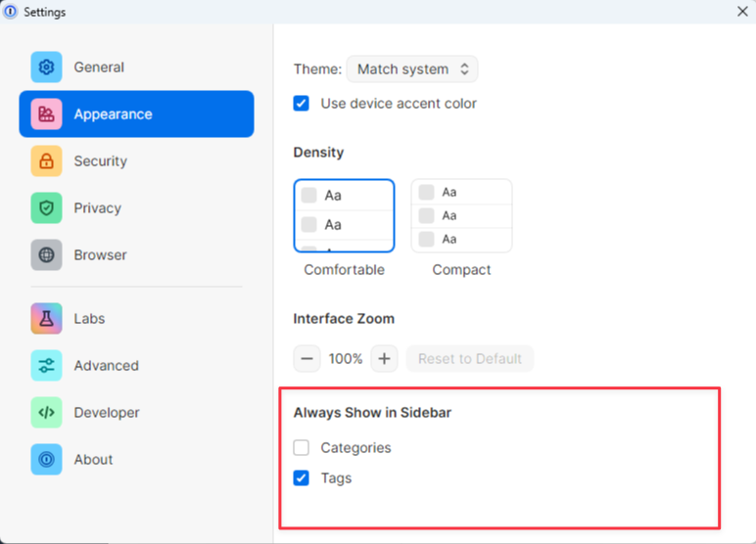Click the Labs flask icon
Viewport: 756px width, 544px height.
[46, 319]
